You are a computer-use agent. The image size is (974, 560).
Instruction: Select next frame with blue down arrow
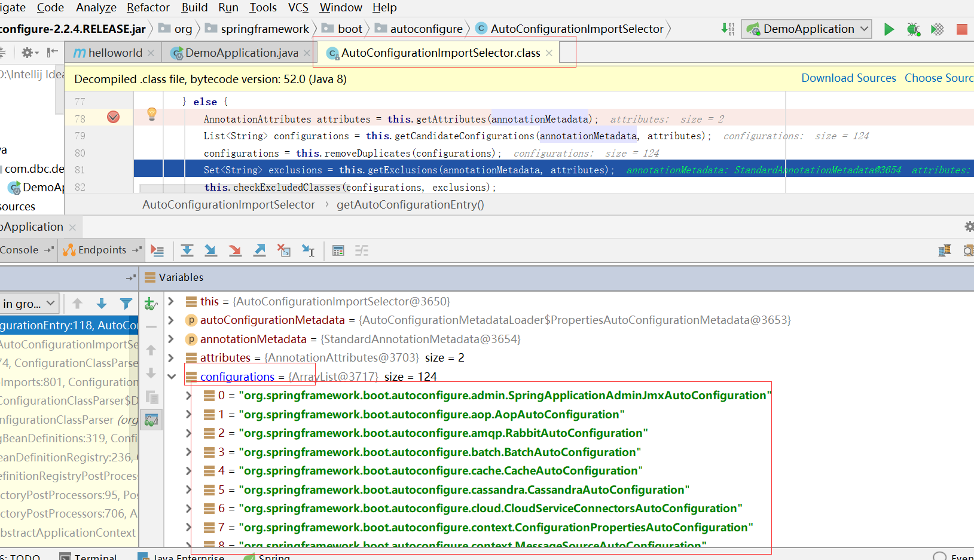click(x=102, y=304)
